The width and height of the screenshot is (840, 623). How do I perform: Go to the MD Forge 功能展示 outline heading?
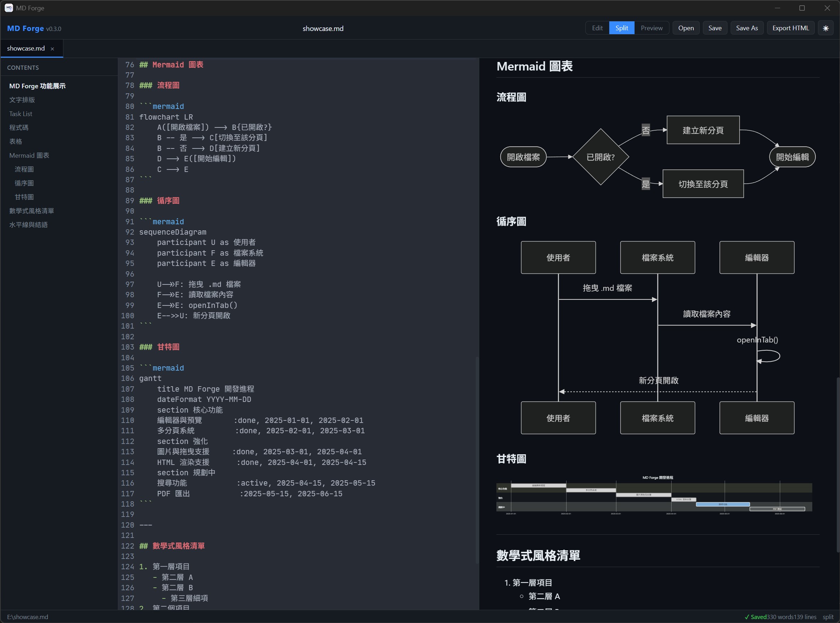pos(37,86)
